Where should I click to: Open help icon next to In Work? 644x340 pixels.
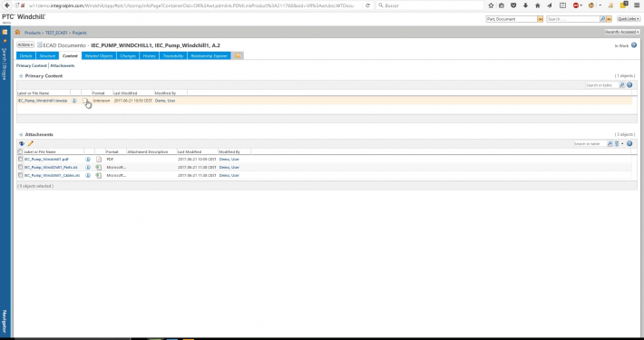pos(634,45)
